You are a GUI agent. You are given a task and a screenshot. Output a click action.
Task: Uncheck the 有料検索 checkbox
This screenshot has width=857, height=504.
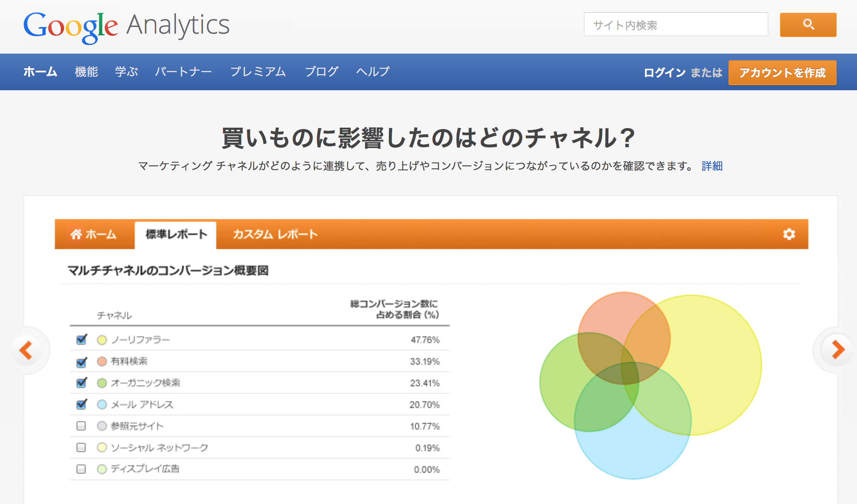[x=82, y=362]
